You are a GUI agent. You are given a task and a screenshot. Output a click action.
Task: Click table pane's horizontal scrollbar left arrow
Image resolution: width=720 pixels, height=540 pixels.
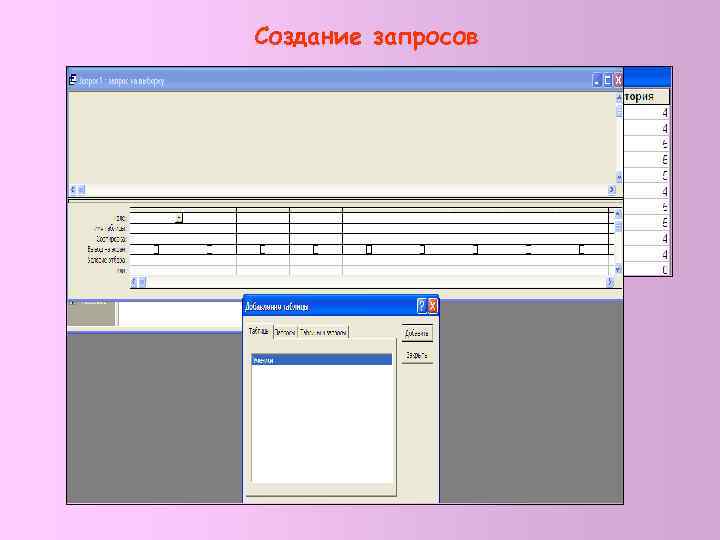coord(73,189)
